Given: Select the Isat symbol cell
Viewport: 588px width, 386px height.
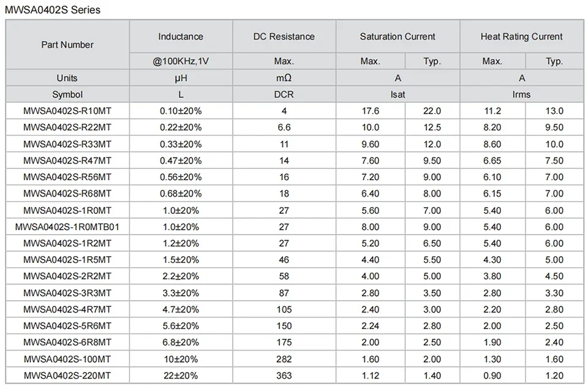Looking at the screenshot, I should coord(398,94).
